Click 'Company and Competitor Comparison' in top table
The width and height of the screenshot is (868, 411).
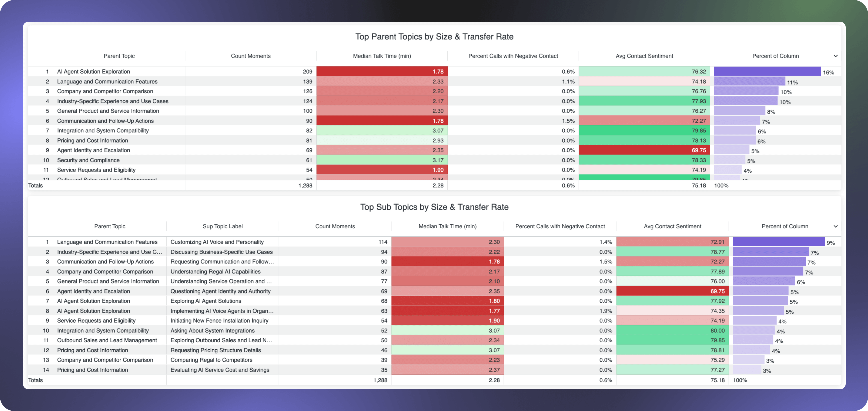[x=105, y=91]
